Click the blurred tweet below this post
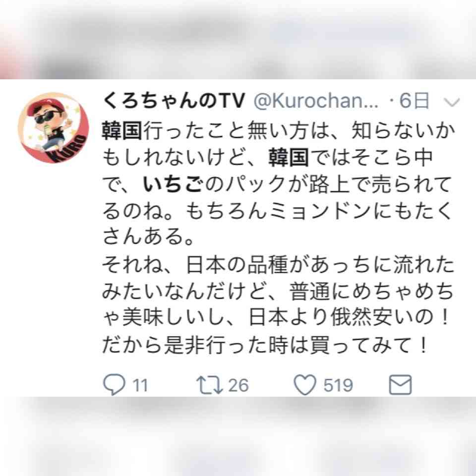476x476 pixels. [238, 436]
